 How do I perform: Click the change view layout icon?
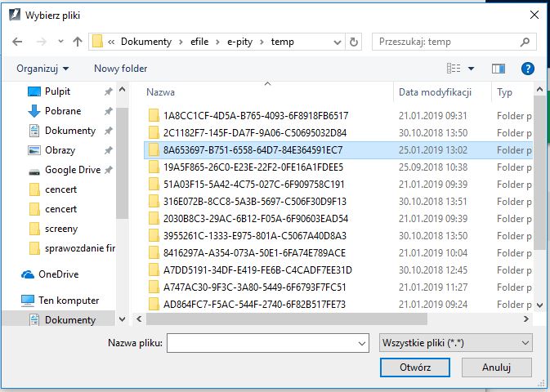(x=454, y=69)
